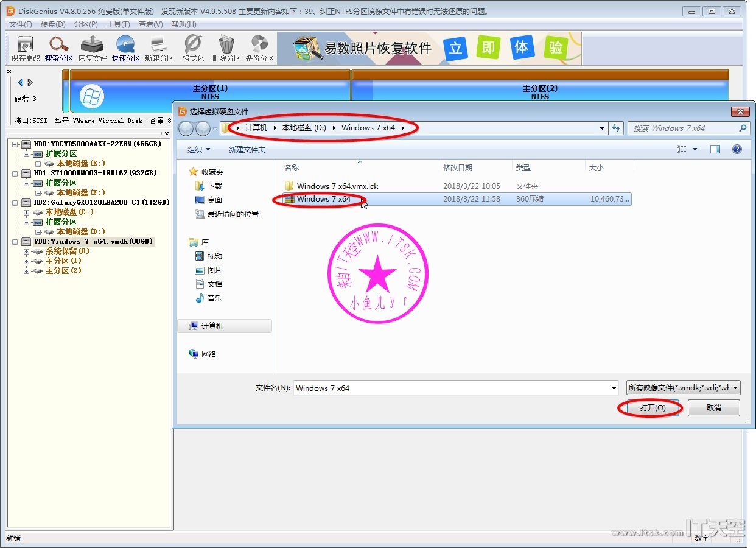This screenshot has height=548, width=756.
Task: Click the 删除分区 (Delete Partition) icon
Action: click(x=226, y=49)
